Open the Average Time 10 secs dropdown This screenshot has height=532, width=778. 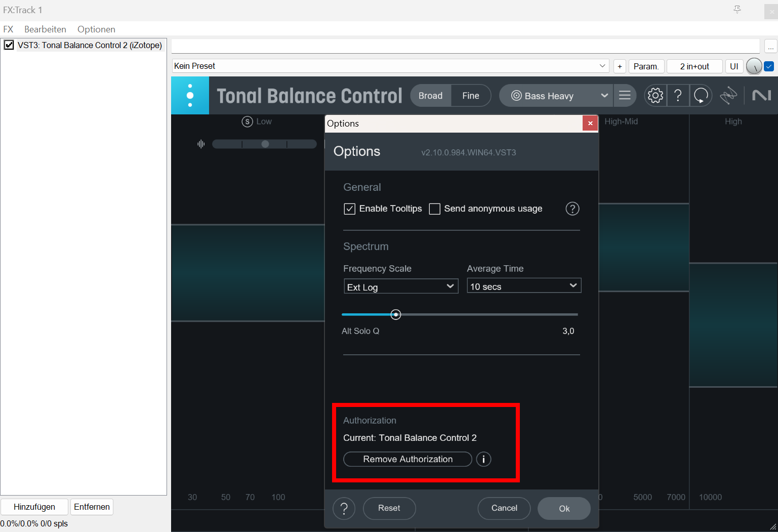pyautogui.click(x=524, y=286)
